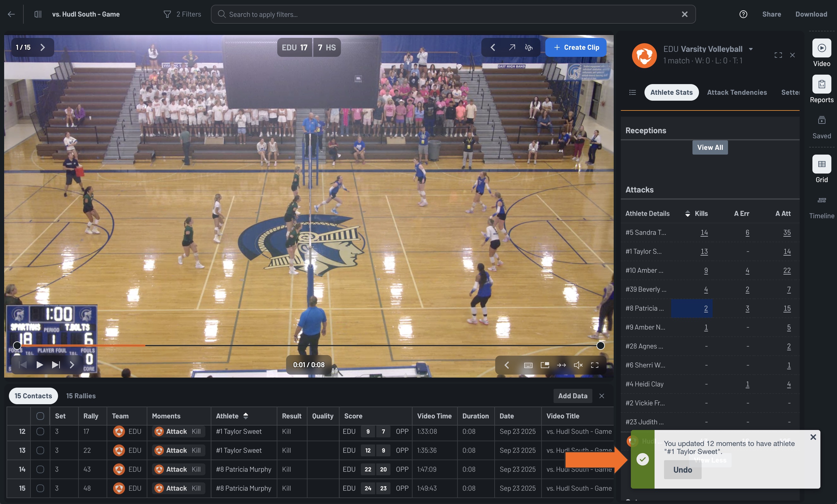Viewport: 837px width, 504px height.
Task: Click #8 Patricia Murphy athlete in row 15
Action: pyautogui.click(x=243, y=488)
